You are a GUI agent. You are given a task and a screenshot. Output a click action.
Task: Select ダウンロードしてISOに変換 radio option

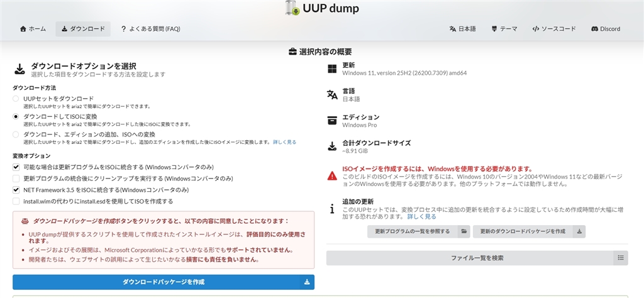coord(16,116)
